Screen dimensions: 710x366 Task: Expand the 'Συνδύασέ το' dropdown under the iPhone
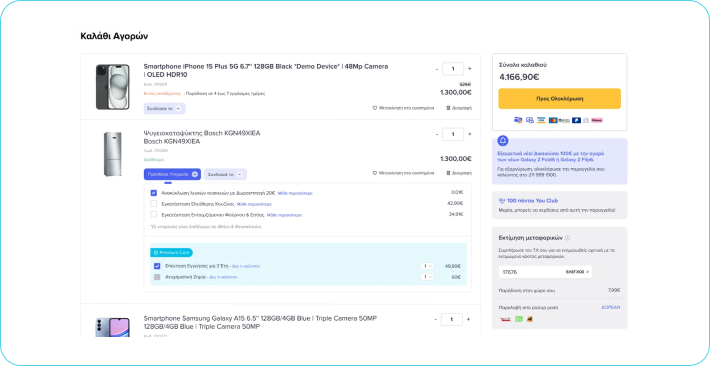pos(164,109)
